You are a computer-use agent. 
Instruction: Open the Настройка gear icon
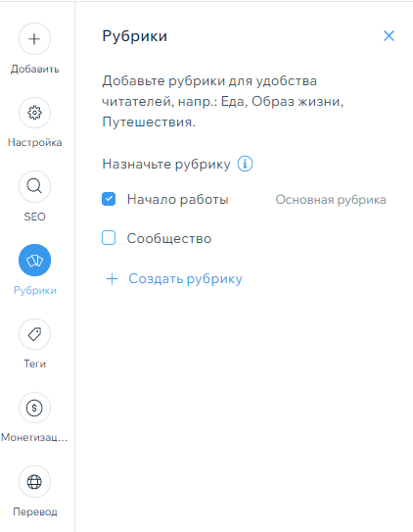point(34,113)
